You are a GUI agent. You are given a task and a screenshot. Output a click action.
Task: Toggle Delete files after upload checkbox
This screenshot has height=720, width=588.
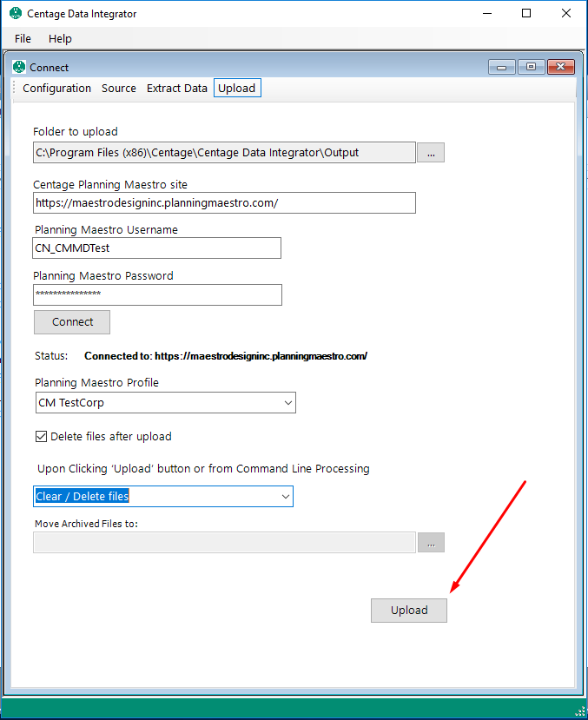[41, 436]
